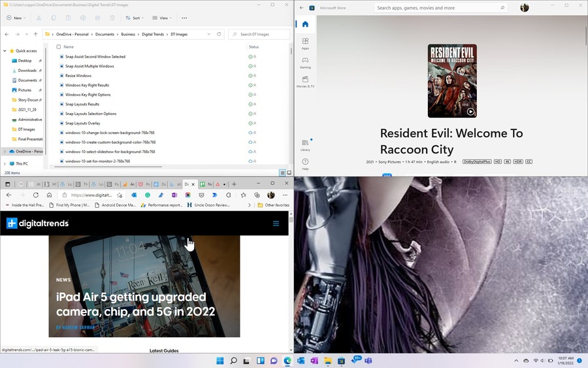Select Downloads in Quick access

(27, 71)
